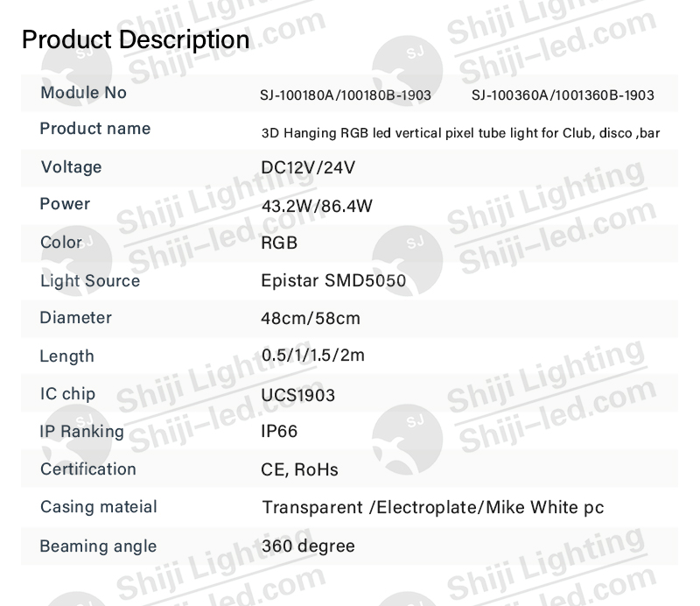
Task: Click the RGB color value
Action: tap(279, 243)
